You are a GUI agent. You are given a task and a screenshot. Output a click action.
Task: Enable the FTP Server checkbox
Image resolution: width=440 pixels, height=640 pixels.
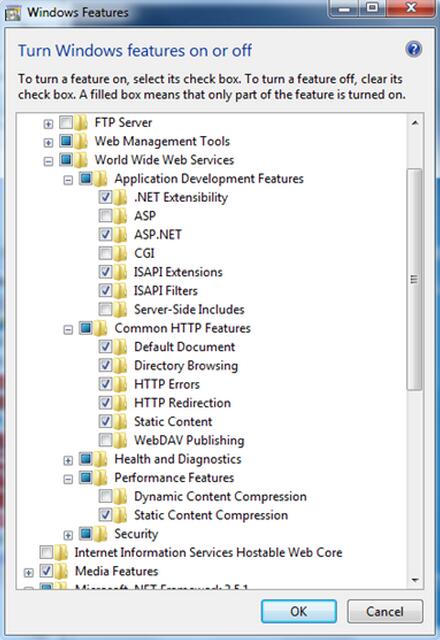pos(66,122)
